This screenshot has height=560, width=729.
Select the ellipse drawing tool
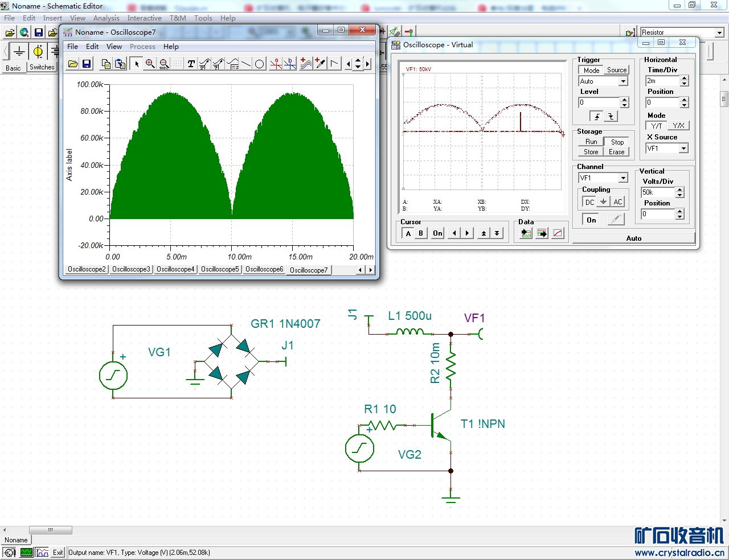260,64
